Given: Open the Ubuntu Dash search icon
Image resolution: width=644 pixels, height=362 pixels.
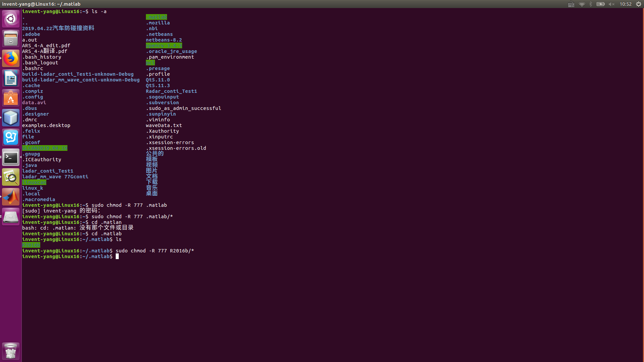Looking at the screenshot, I should coord(11,19).
